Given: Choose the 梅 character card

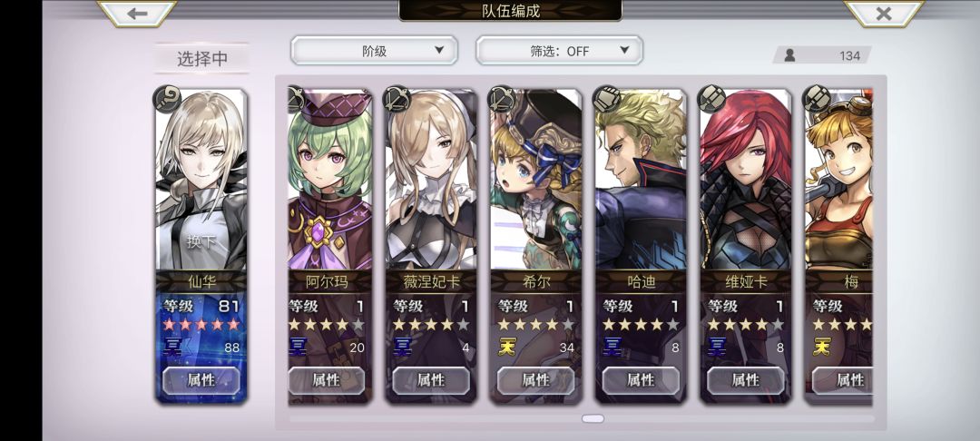Looking at the screenshot, I should pos(838,245).
